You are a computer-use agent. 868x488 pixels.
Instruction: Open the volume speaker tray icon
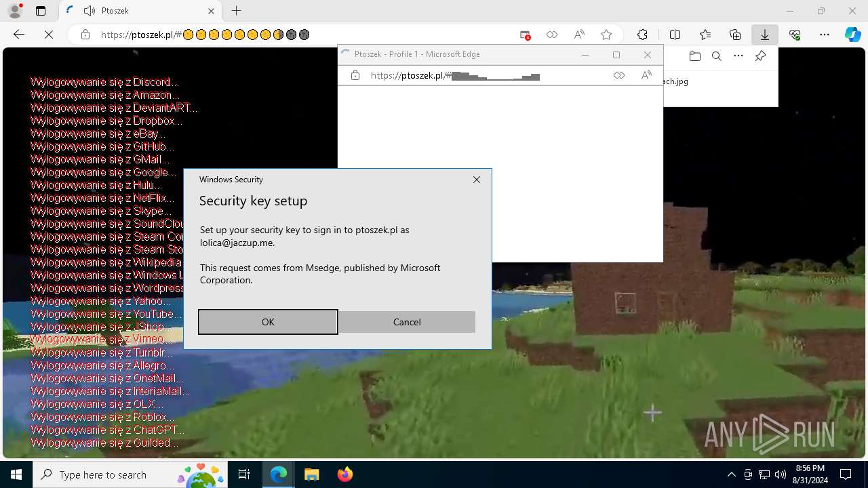click(x=781, y=474)
